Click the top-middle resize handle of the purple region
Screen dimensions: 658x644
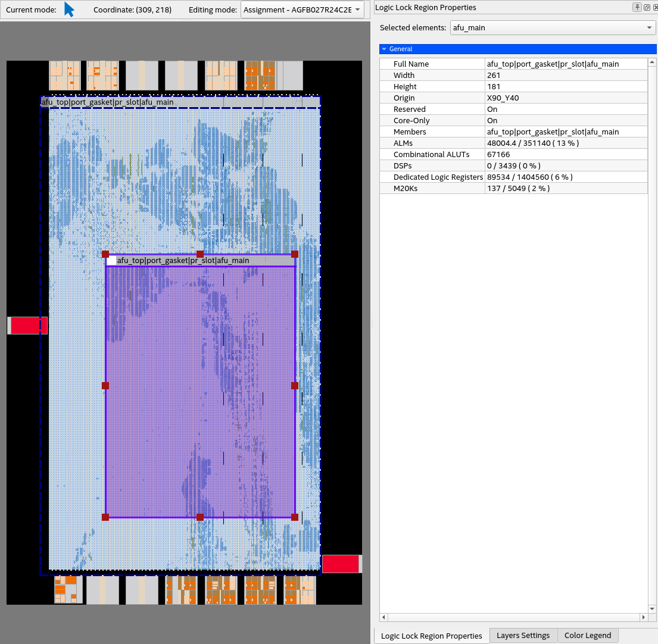[200, 254]
